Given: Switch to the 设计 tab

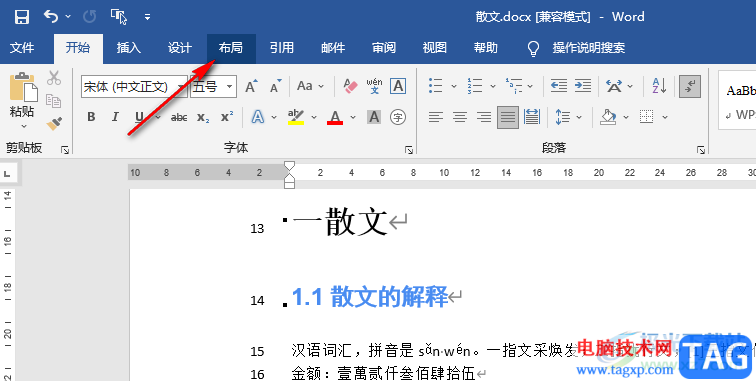Looking at the screenshot, I should click(180, 48).
